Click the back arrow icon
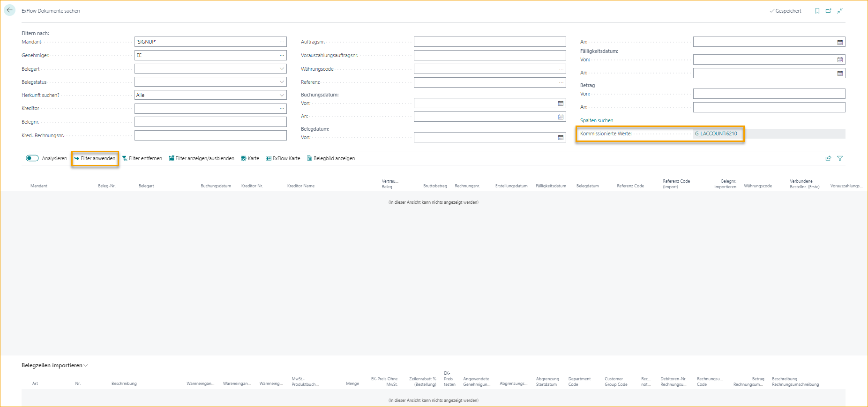The width and height of the screenshot is (868, 407). [x=9, y=10]
